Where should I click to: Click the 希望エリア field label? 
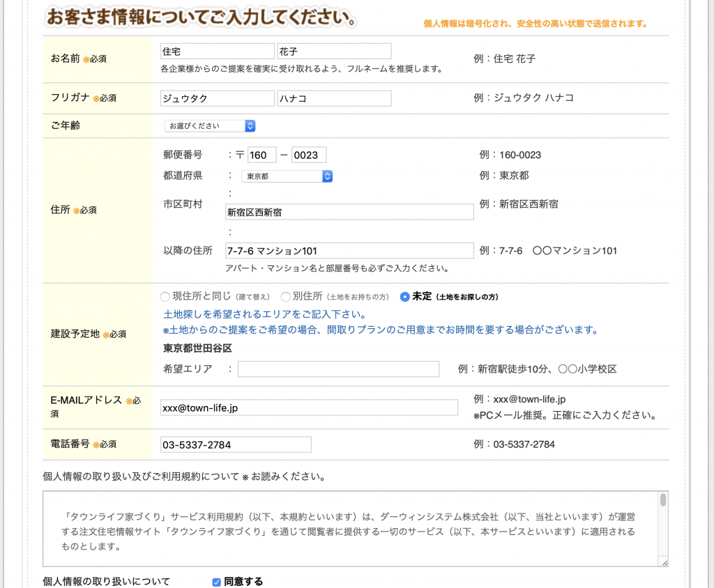tap(188, 369)
